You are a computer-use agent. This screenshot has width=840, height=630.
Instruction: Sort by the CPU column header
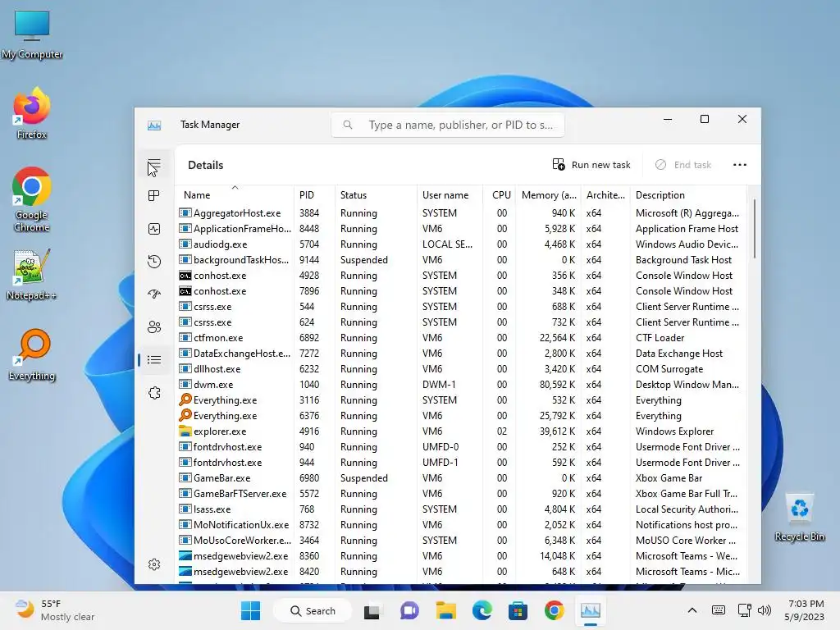coord(500,195)
